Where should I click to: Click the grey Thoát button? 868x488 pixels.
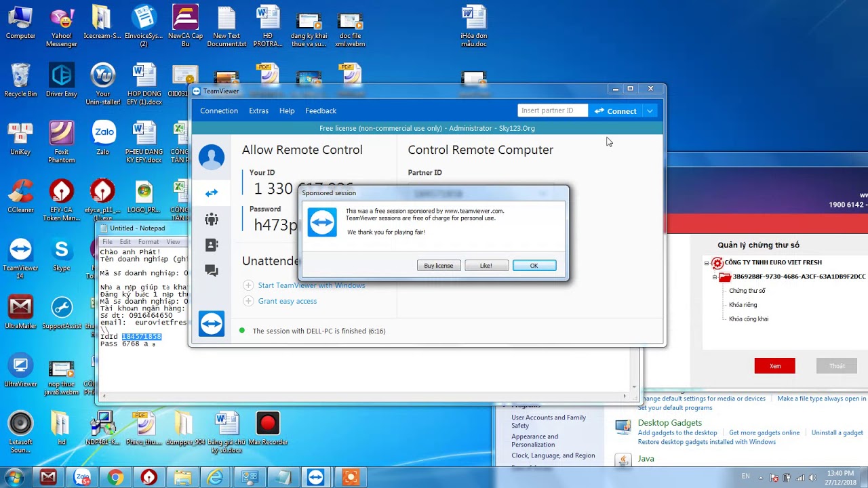(x=837, y=366)
